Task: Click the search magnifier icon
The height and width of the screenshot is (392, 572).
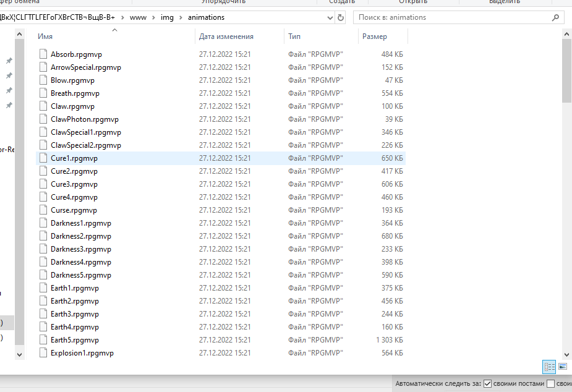Action: pos(555,17)
